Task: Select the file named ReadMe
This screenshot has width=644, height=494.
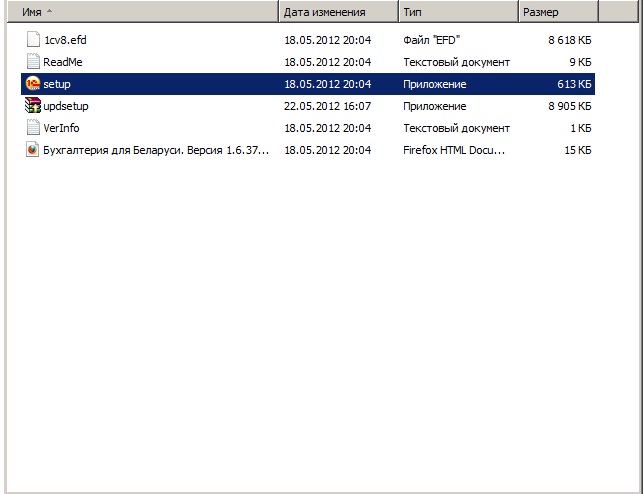Action: (63, 63)
